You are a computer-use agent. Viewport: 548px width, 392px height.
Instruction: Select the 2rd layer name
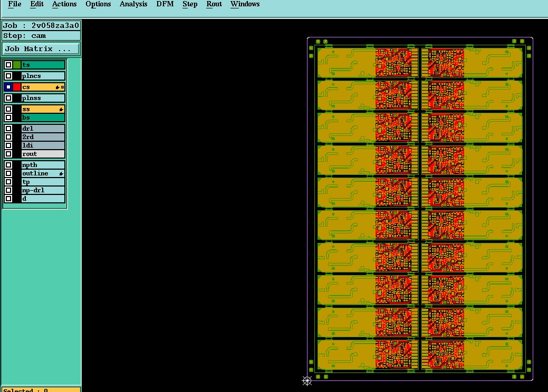tap(43, 137)
